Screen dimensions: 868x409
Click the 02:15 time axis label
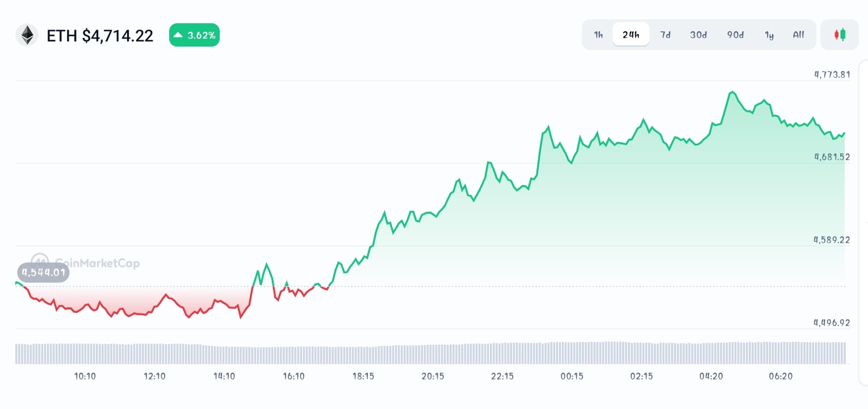[642, 376]
